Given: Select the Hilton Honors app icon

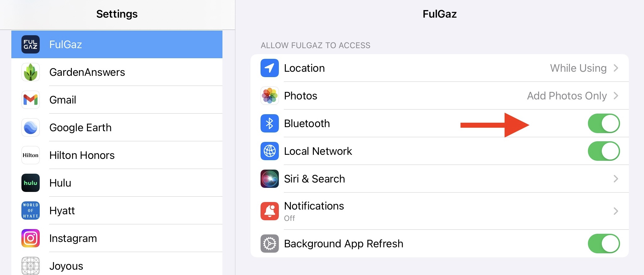Looking at the screenshot, I should 31,155.
